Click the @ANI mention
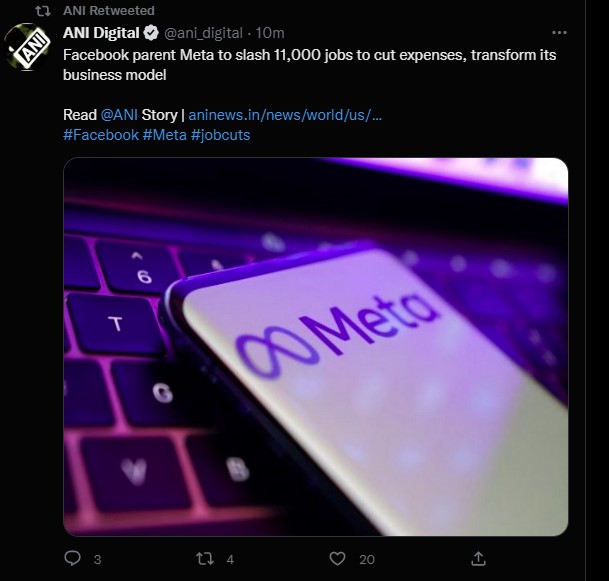 click(x=119, y=115)
